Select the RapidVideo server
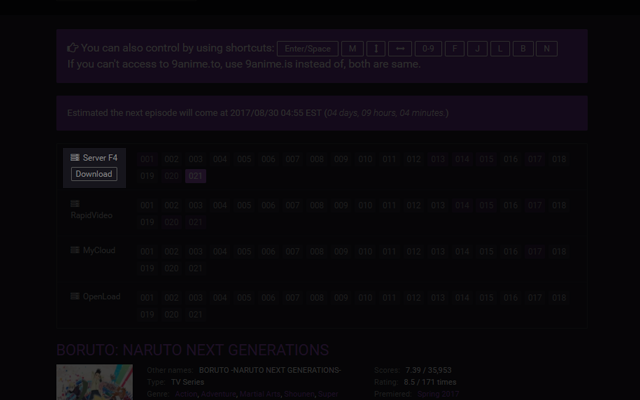This screenshot has height=400, width=640. click(x=91, y=215)
